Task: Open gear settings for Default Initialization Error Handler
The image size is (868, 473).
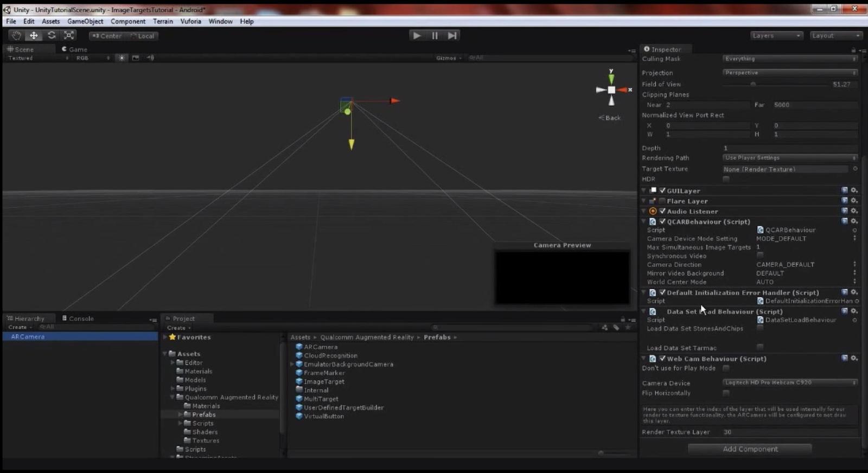Action: pyautogui.click(x=854, y=292)
